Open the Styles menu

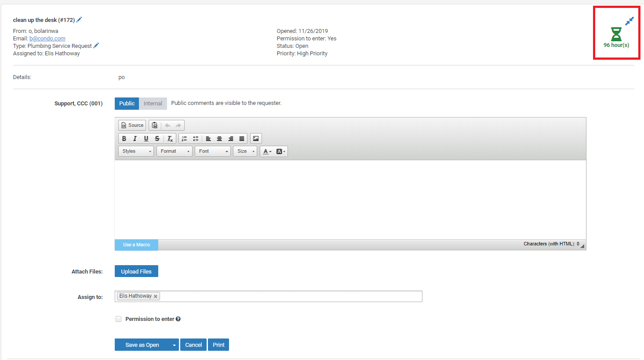pos(135,151)
